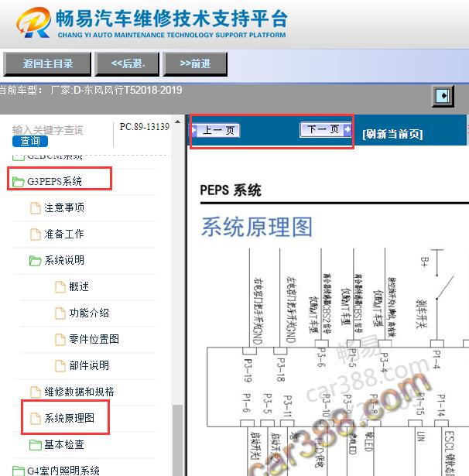Click the P1-4 pin label in the diagram
Viewport: 469px width, 476px height.
436,360
